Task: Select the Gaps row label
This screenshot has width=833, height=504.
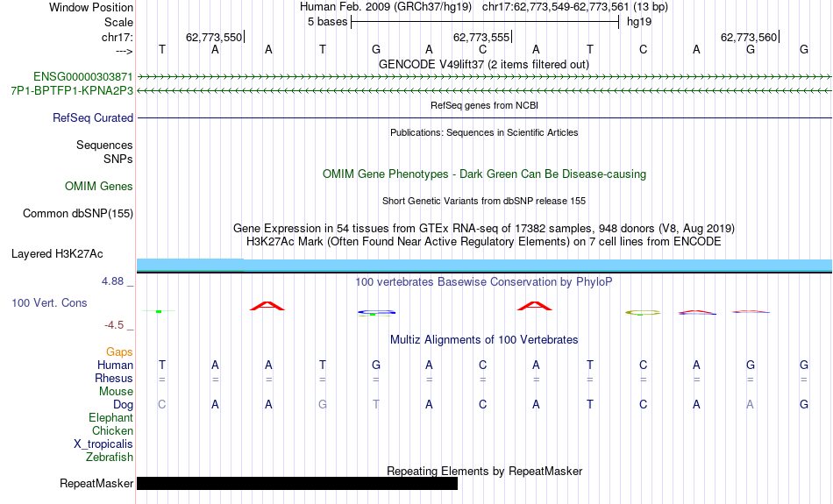Action: (119, 351)
